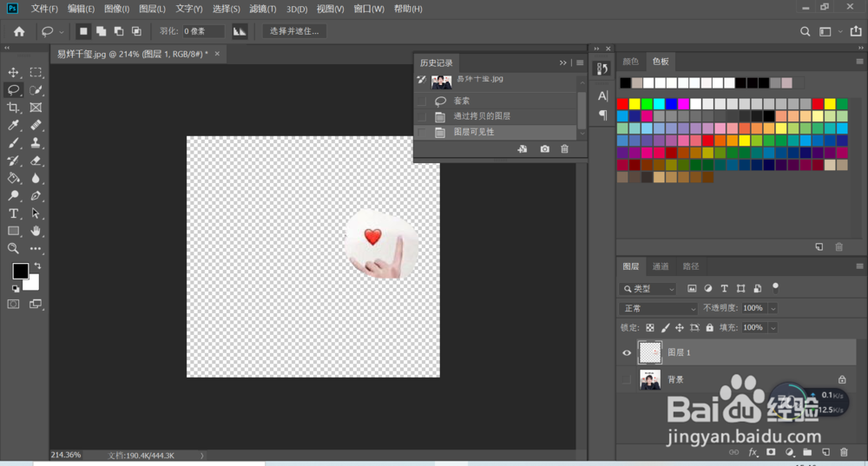Delete layer with trash icon in Layers
Screen dimensions: 868x466
click(844, 452)
